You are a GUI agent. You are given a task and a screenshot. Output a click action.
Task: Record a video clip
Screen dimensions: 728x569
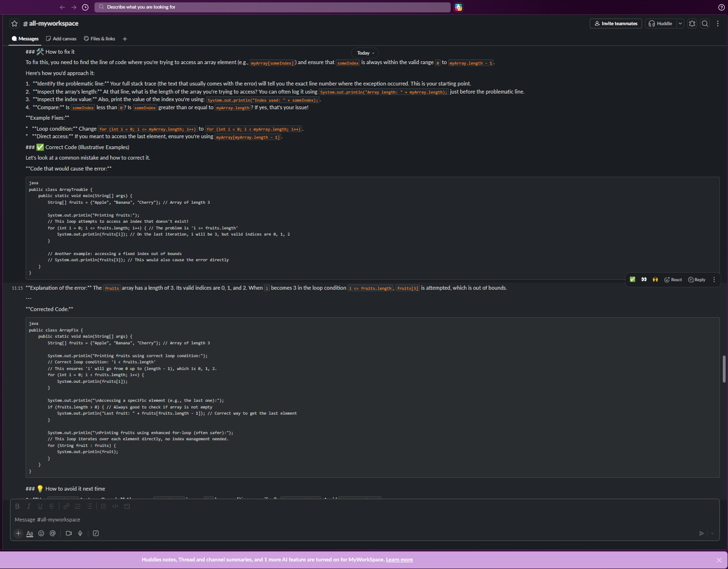[x=69, y=533]
